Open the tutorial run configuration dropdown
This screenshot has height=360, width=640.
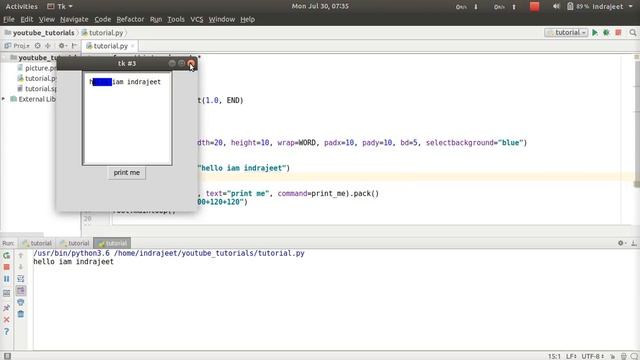pyautogui.click(x=566, y=33)
